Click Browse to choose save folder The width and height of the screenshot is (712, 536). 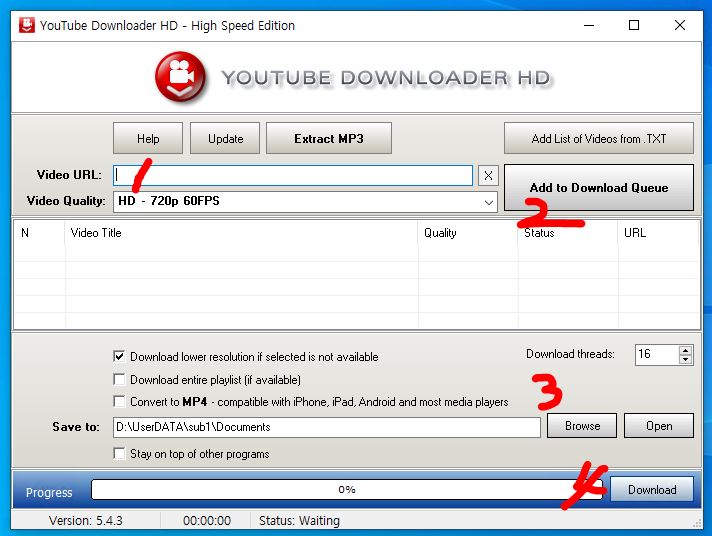582,426
